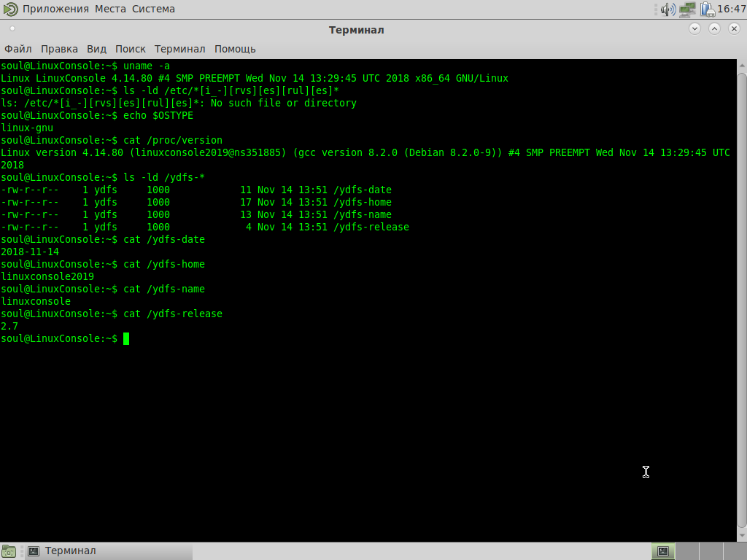Open the Поиск menu

[x=131, y=49]
